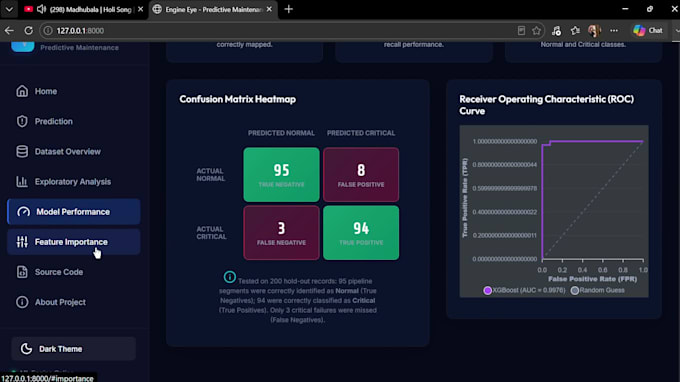Image resolution: width=680 pixels, height=382 pixels.
Task: Open the Copilot Chat button
Action: pyautogui.click(x=648, y=30)
